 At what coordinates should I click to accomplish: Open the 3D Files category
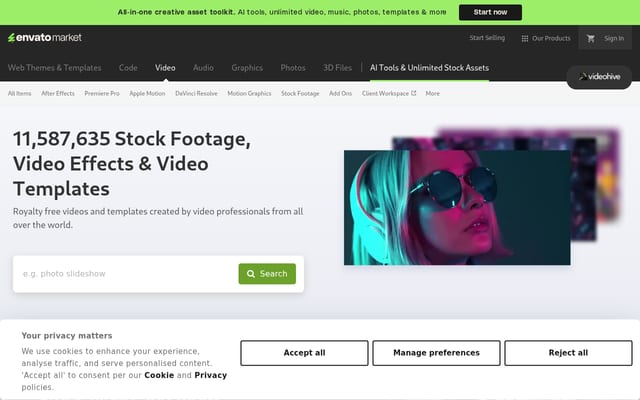point(337,68)
